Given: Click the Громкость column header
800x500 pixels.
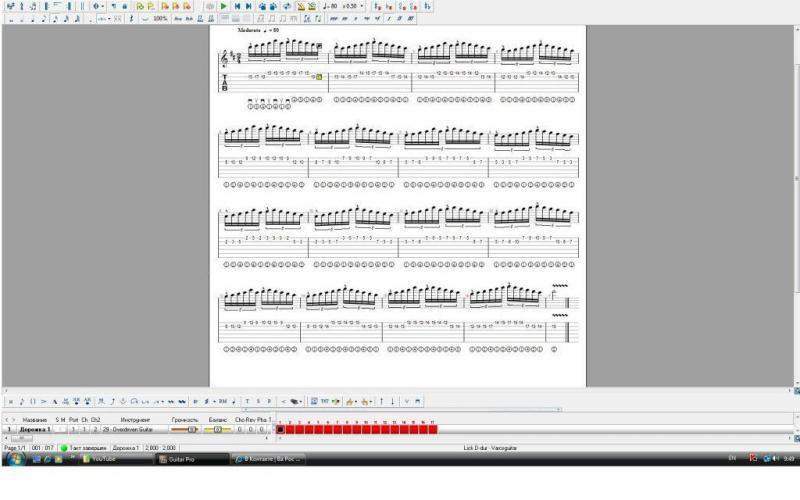Looking at the screenshot, I should (x=185, y=420).
